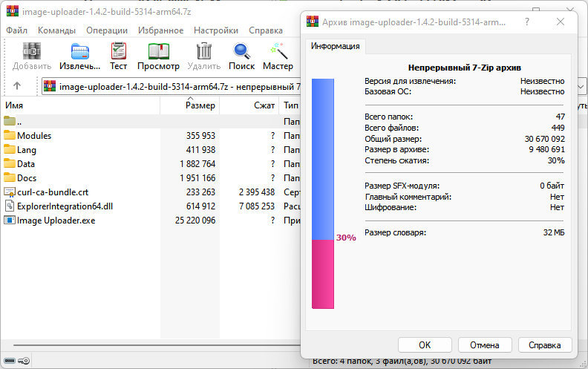This screenshot has height=369, width=588.
Task: Click the horizontal scrollbar of the file list
Action: (x=157, y=345)
